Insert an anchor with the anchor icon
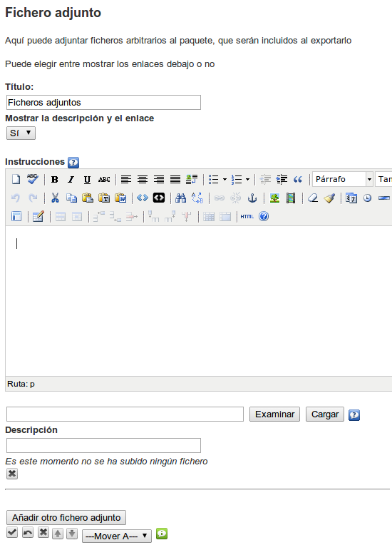This screenshot has height=550, width=392. [252, 198]
